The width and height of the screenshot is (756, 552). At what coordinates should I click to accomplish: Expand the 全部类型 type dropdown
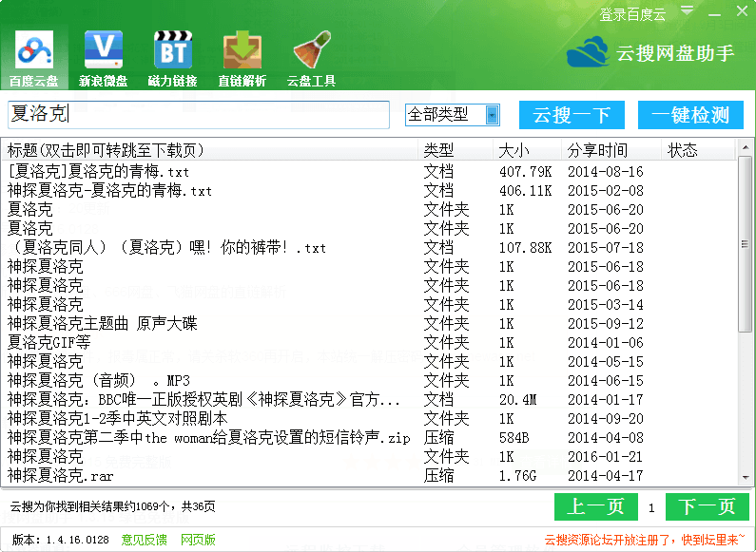[492, 115]
